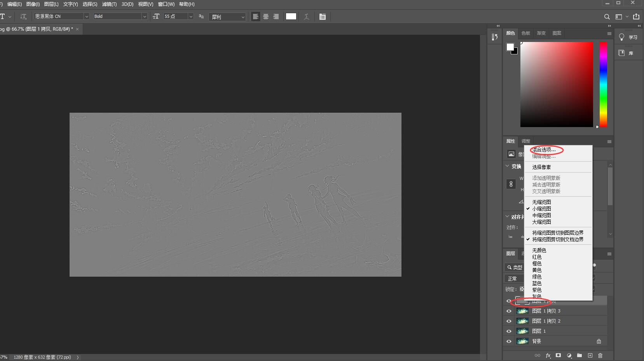Close the document tab
The image size is (644, 361).
tap(77, 29)
